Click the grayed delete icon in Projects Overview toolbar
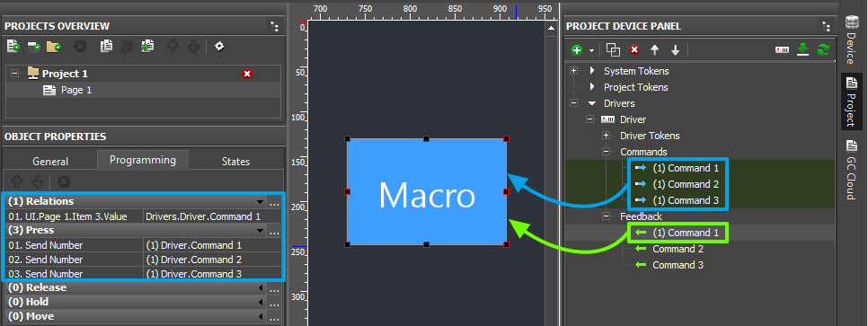 (80, 47)
